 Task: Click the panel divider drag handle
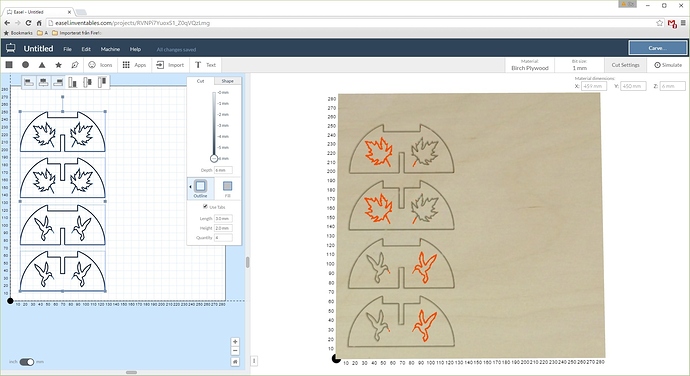click(x=248, y=262)
